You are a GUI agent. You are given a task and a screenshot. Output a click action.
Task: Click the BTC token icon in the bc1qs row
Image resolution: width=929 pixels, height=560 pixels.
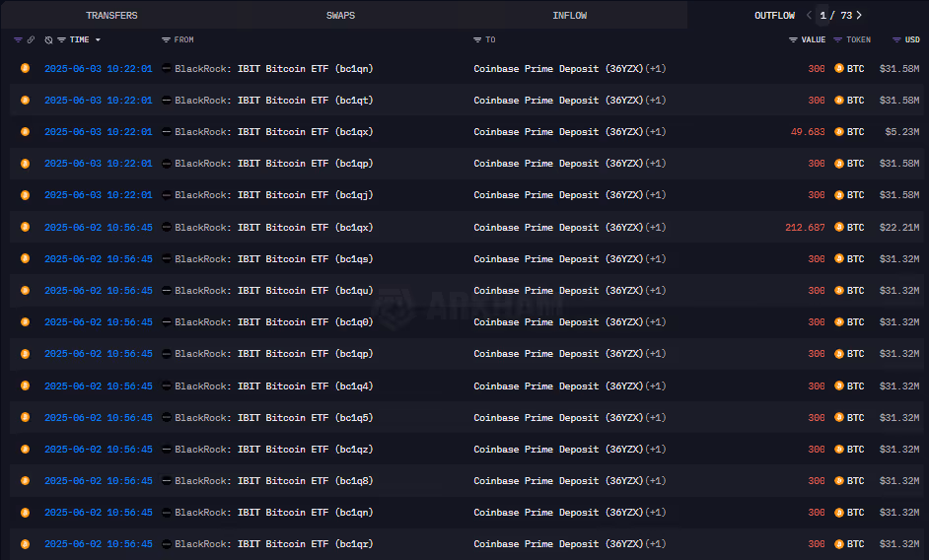click(839, 258)
